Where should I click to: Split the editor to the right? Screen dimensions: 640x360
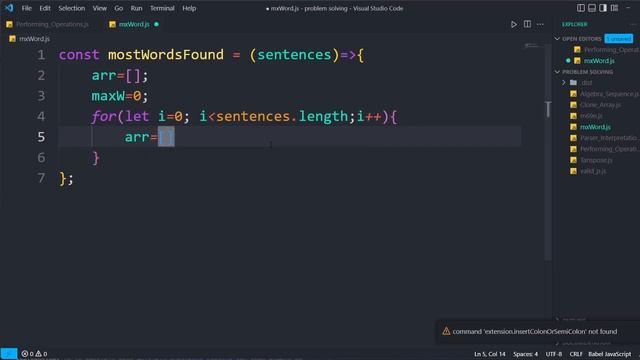527,24
